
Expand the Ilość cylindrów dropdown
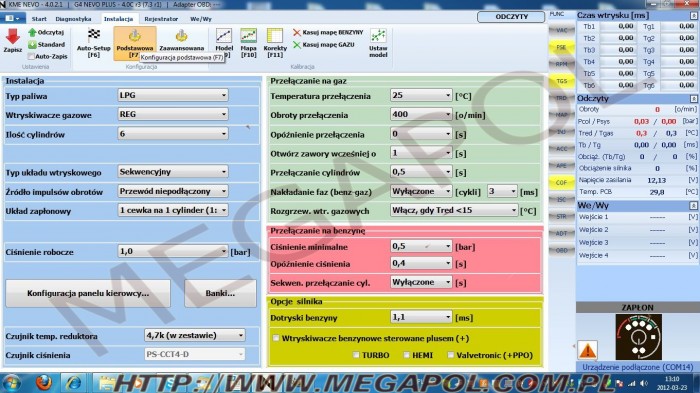coord(173,134)
